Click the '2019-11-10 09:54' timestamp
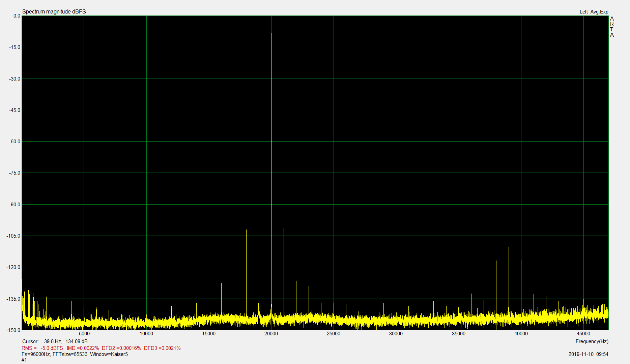 [588, 354]
